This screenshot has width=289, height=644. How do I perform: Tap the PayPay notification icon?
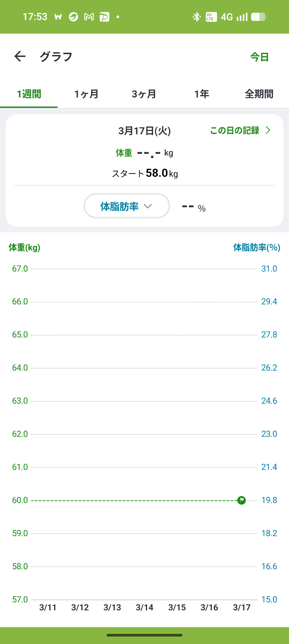tap(105, 17)
